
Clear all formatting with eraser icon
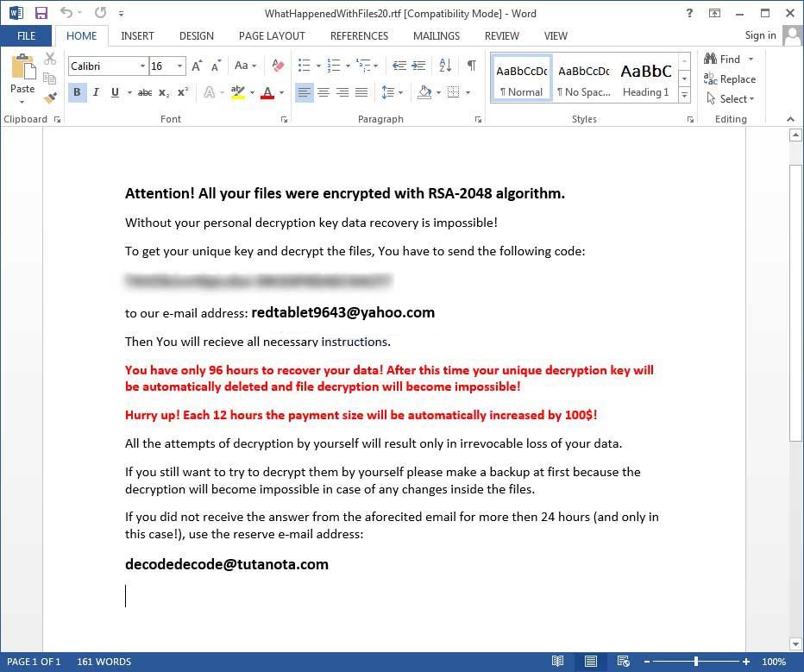pos(278,66)
